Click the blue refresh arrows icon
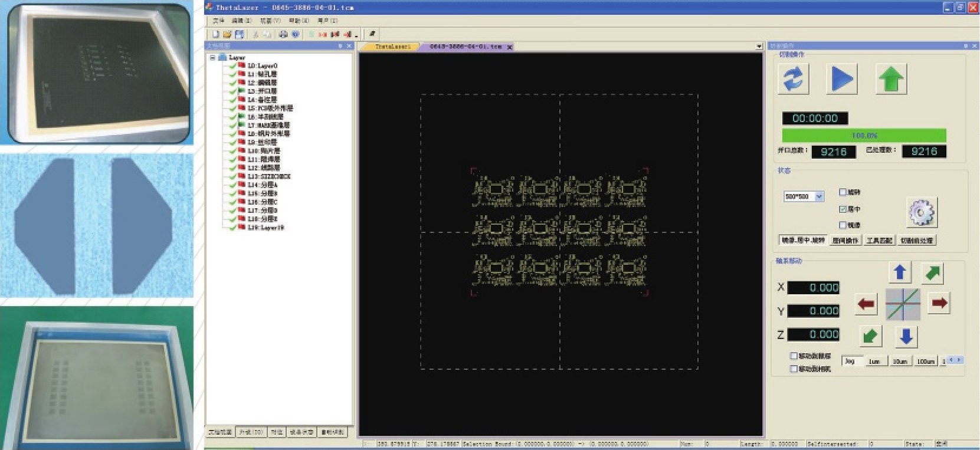 (x=793, y=79)
